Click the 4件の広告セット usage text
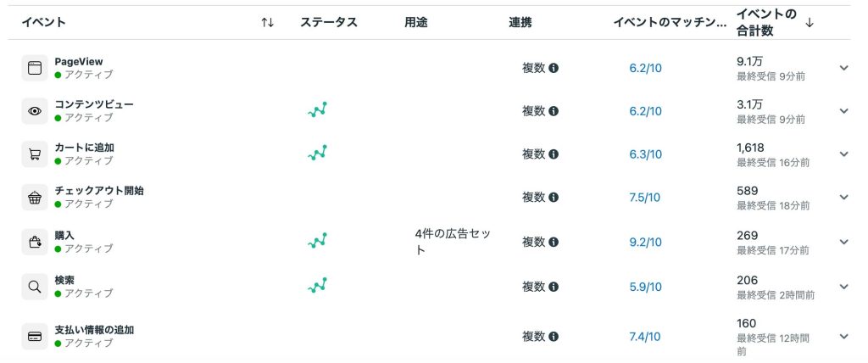This screenshot has width=868, height=363. [x=453, y=242]
